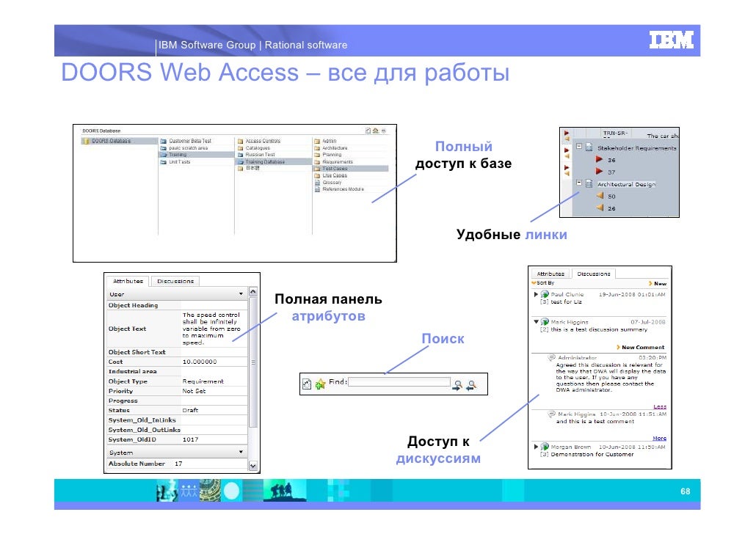The image size is (756, 534).
Task: Click the discussion bubble icon beside Paul Clunie
Action: pyautogui.click(x=545, y=294)
